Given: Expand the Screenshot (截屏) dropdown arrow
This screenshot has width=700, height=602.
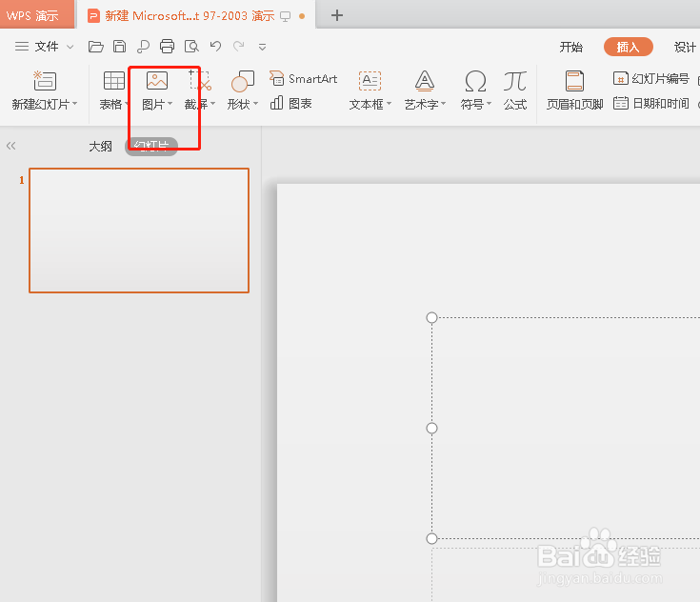Looking at the screenshot, I should [213, 104].
